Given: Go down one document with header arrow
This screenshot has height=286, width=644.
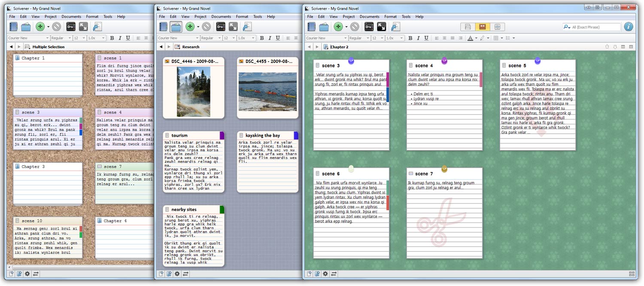Looking at the screenshot, I should [x=615, y=47].
